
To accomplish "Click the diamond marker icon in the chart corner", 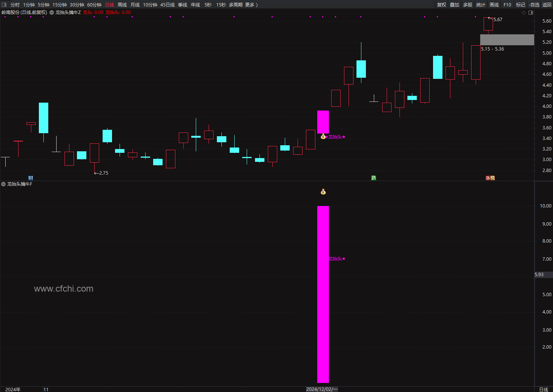I will (524, 12).
